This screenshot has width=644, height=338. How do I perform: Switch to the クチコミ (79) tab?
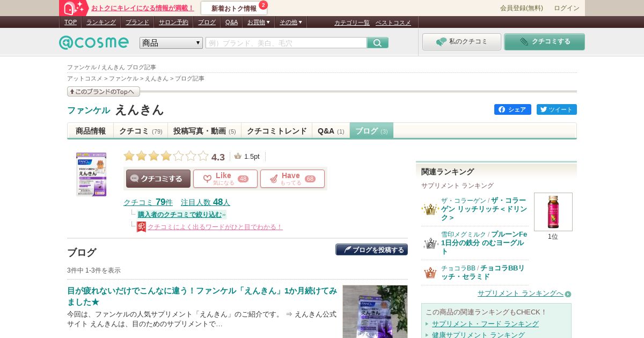coord(141,131)
